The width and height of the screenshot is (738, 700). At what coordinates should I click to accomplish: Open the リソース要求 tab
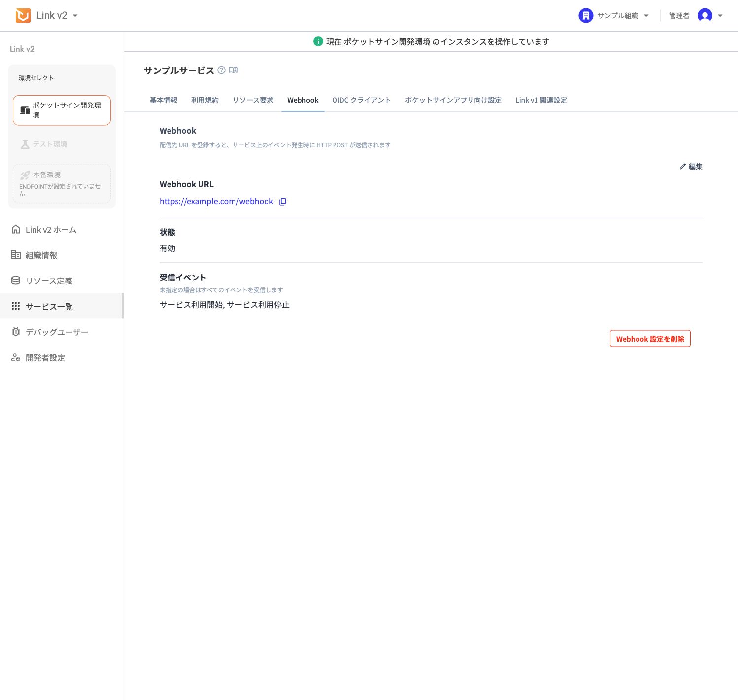(253, 100)
